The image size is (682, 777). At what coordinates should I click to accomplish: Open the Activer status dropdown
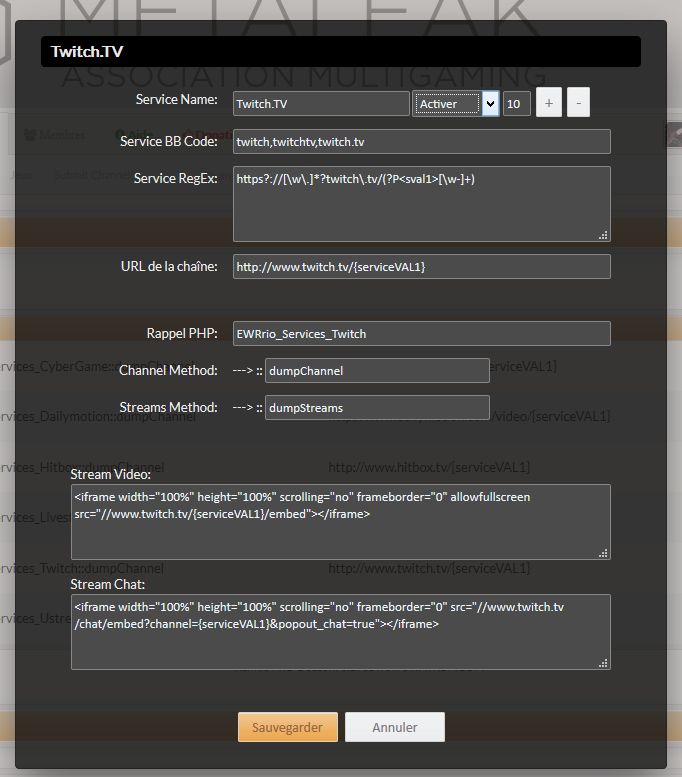(x=455, y=104)
